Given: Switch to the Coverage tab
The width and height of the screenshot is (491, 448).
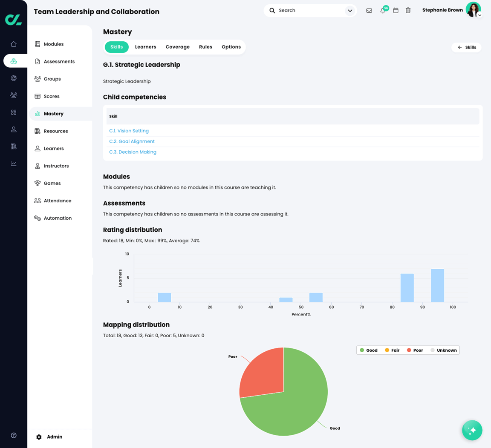Looking at the screenshot, I should point(177,47).
